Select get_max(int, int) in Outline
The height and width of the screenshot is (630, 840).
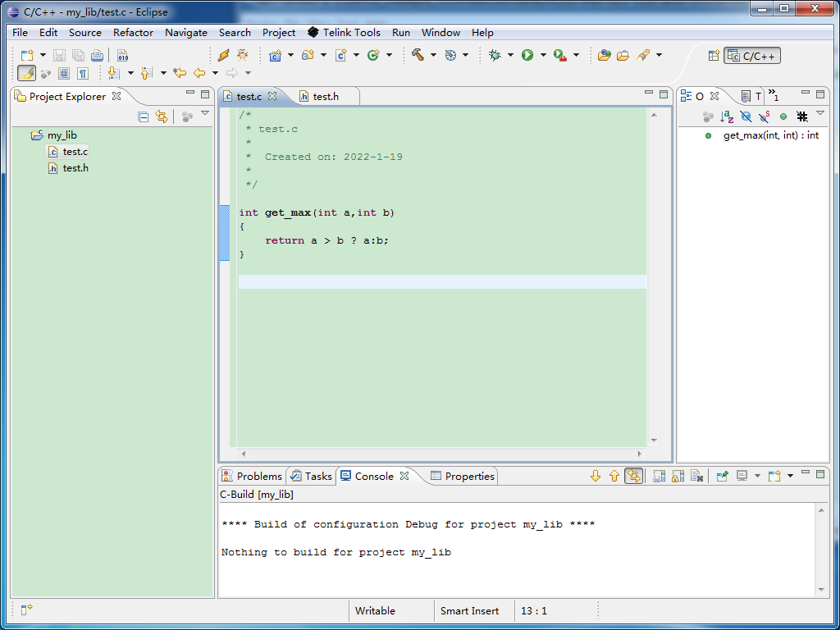point(762,135)
